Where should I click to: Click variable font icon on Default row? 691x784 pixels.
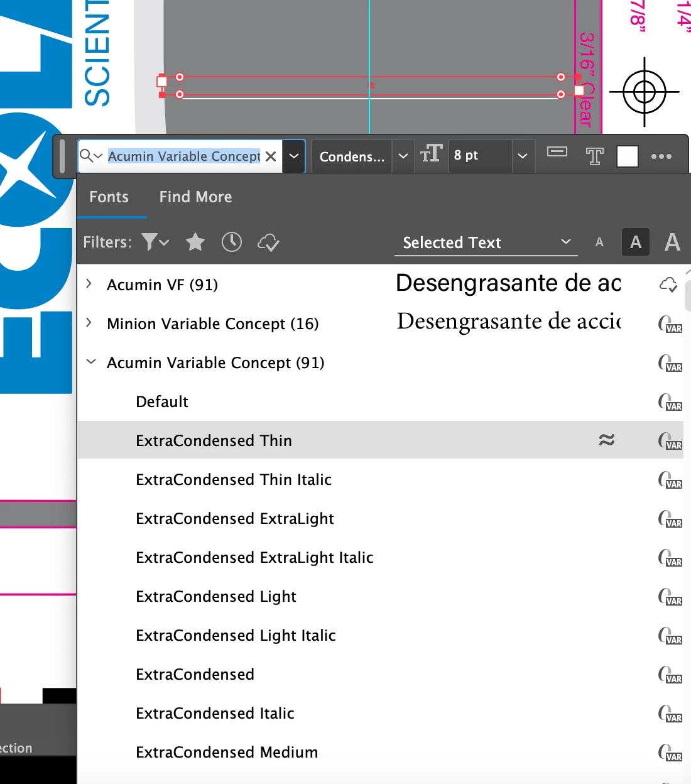670,402
